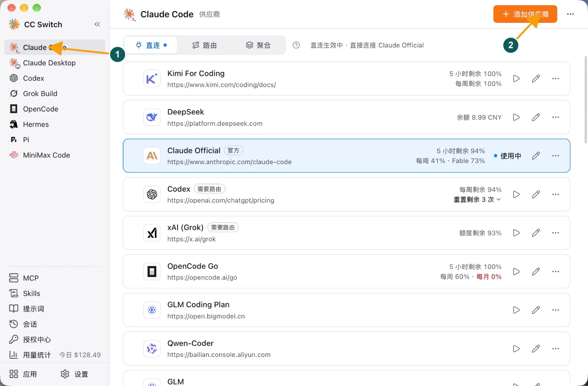Open Hermes in the sidebar
Screen dimensions: 588x386
(55, 124)
